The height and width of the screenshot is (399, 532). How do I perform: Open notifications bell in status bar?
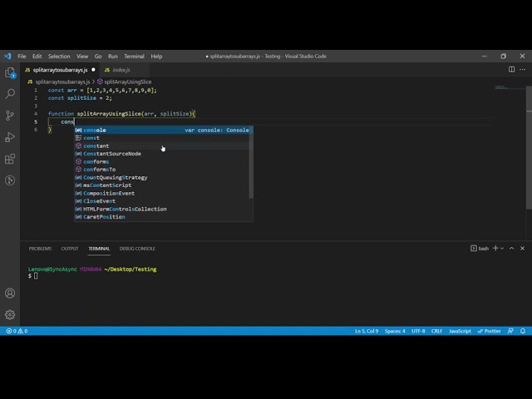point(523,331)
